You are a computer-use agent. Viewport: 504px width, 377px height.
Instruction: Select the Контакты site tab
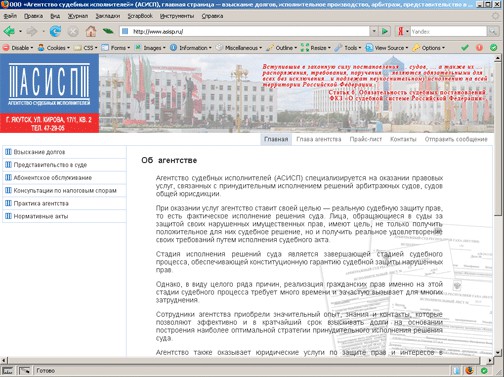coord(403,139)
